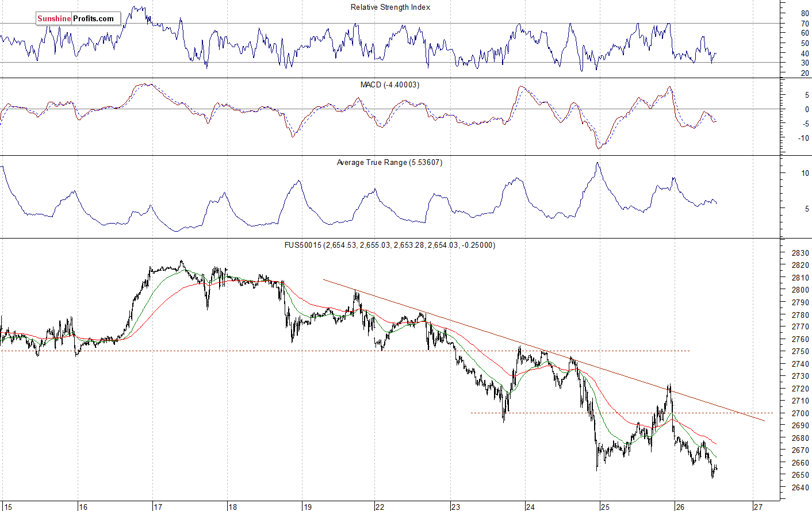Image resolution: width=812 pixels, height=511 pixels.
Task: Click date label 27 on time axis
Action: pyautogui.click(x=758, y=507)
